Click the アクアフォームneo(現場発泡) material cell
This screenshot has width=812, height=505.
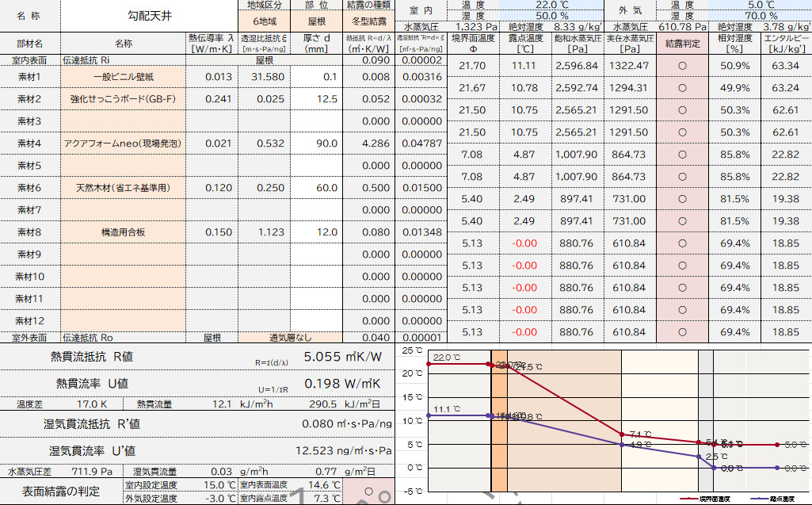pyautogui.click(x=123, y=143)
